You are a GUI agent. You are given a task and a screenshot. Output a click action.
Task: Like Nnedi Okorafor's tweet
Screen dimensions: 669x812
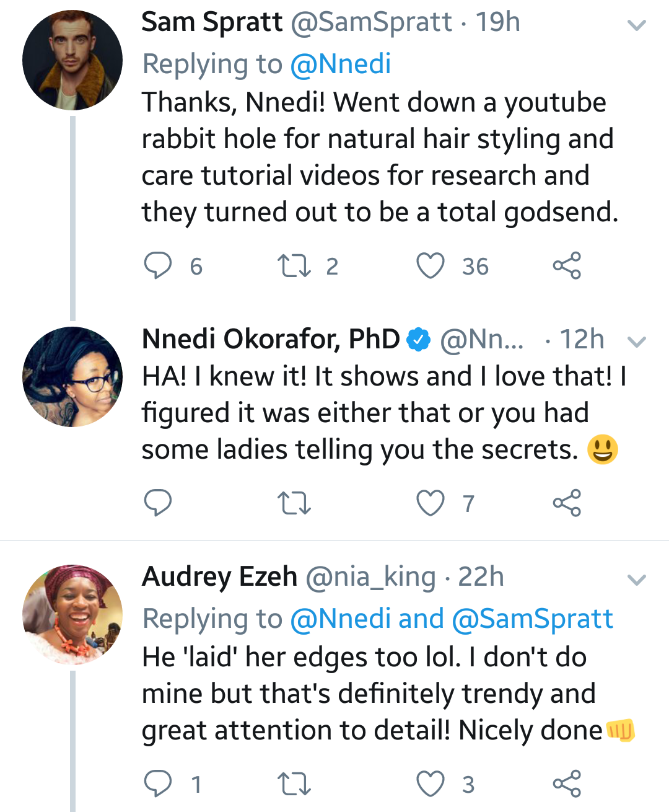(x=431, y=503)
